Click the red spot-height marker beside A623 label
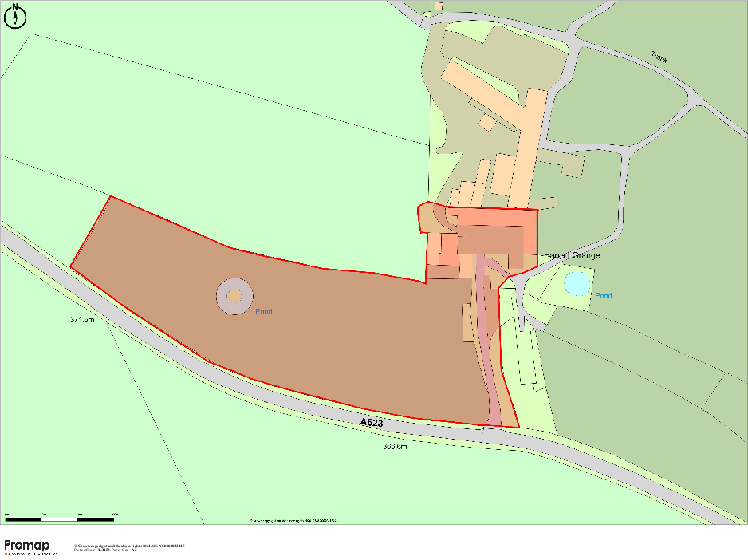This screenshot has height=560, width=748. coord(404,428)
